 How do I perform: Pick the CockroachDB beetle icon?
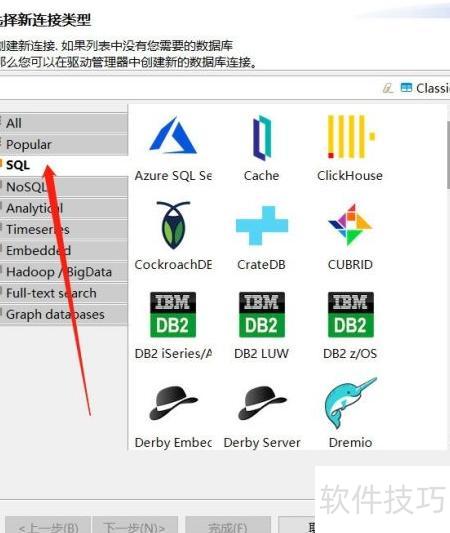tap(173, 225)
